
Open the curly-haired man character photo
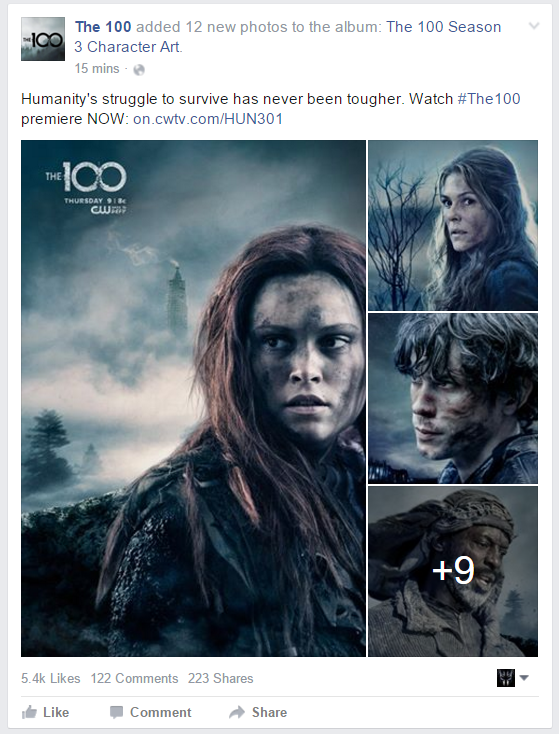pyautogui.click(x=453, y=398)
